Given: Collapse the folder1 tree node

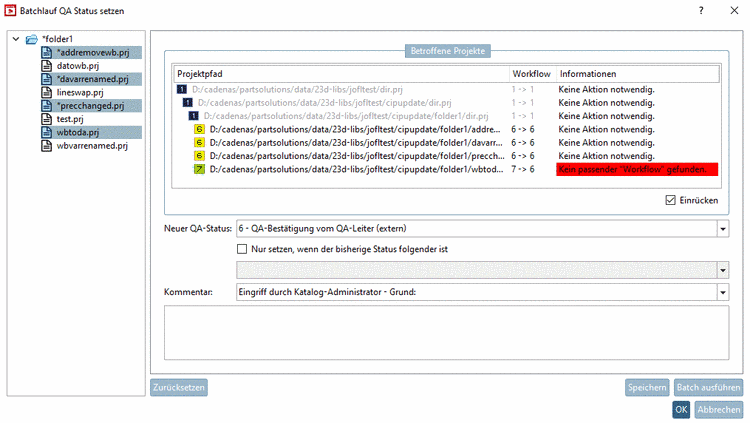Looking at the screenshot, I should [16, 39].
